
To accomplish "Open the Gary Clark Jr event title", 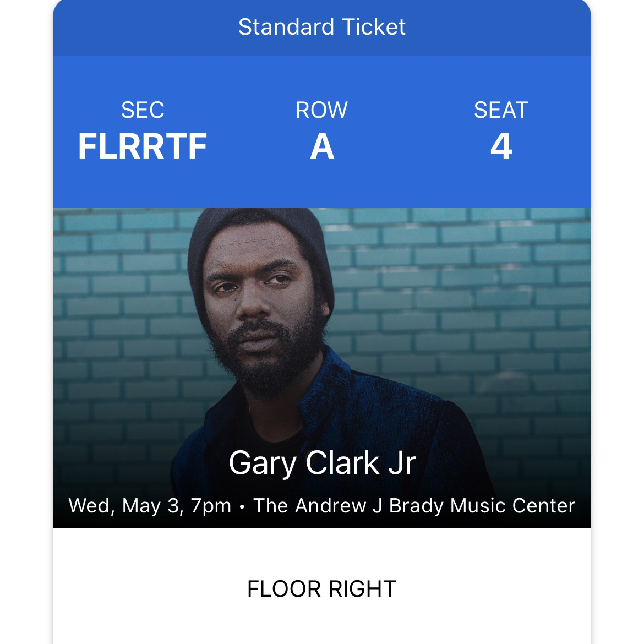I will tap(322, 463).
